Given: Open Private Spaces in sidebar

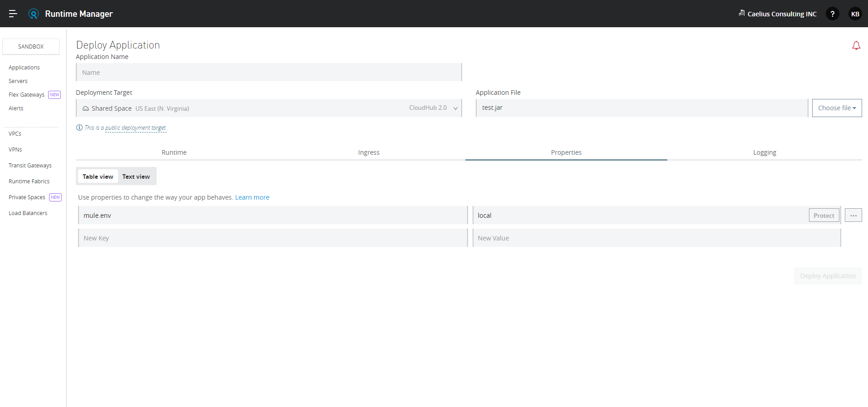Looking at the screenshot, I should click(27, 197).
